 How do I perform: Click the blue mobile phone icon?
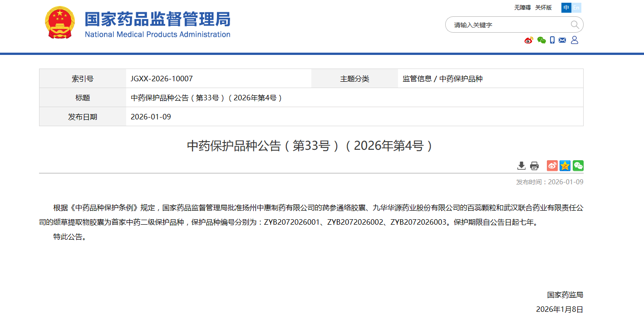pos(552,40)
